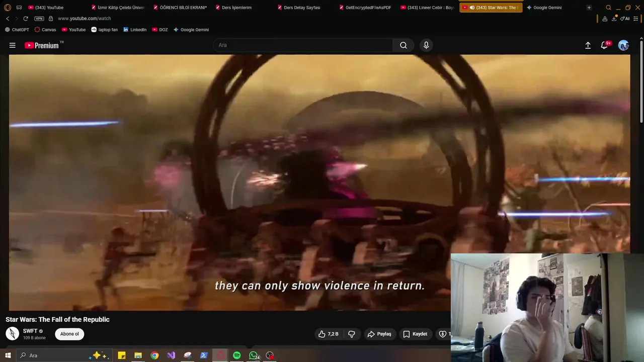Open the Easy Setup menu
This screenshot has height=362, width=644.
tap(637, 19)
